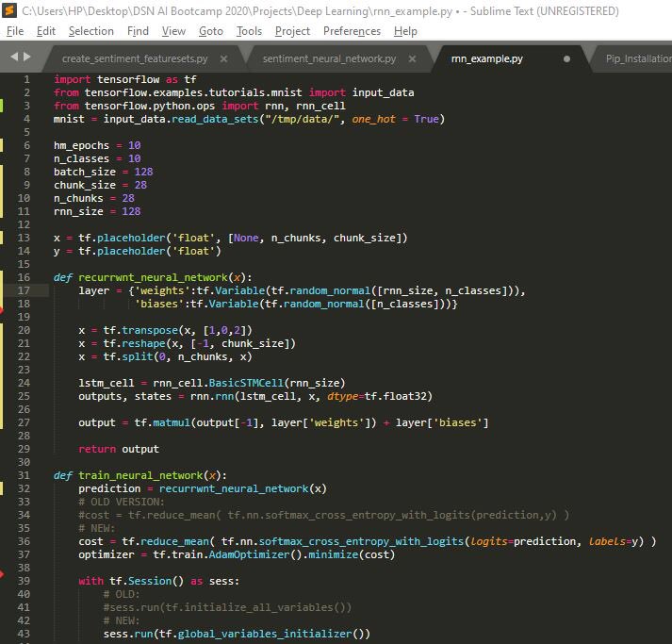Click 'None' in placeholder on line 13
Image resolution: width=672 pixels, height=644 pixels.
click(246, 238)
